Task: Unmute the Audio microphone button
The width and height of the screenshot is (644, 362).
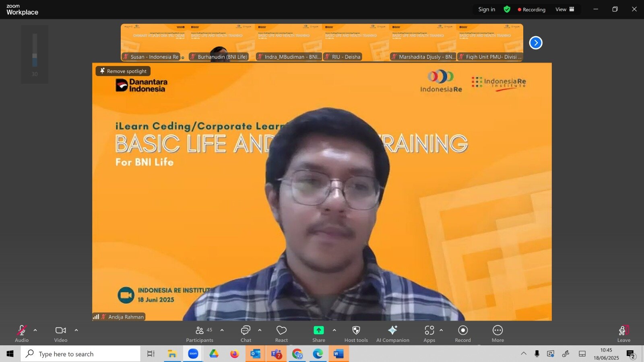Action: click(22, 333)
